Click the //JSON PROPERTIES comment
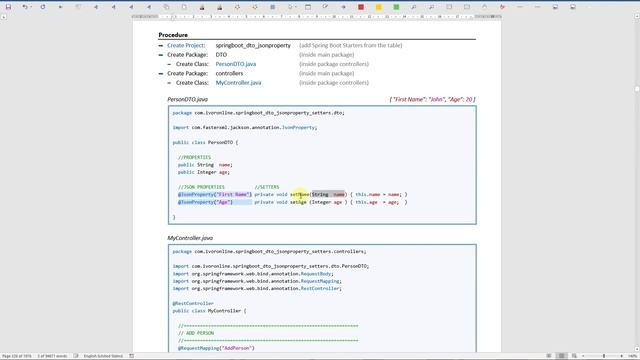Image resolution: width=640 pixels, height=360 pixels. [201, 187]
